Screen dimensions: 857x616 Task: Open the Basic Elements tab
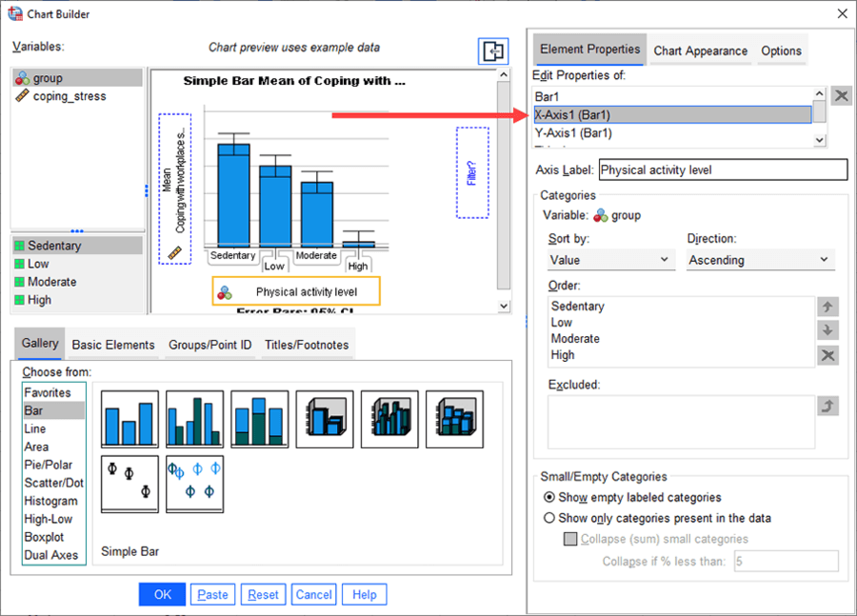pyautogui.click(x=113, y=345)
